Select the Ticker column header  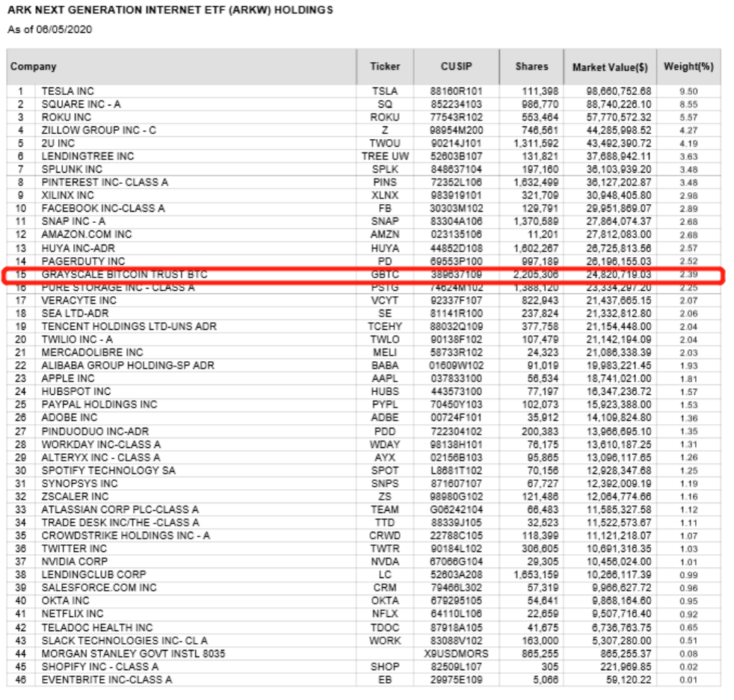385,67
